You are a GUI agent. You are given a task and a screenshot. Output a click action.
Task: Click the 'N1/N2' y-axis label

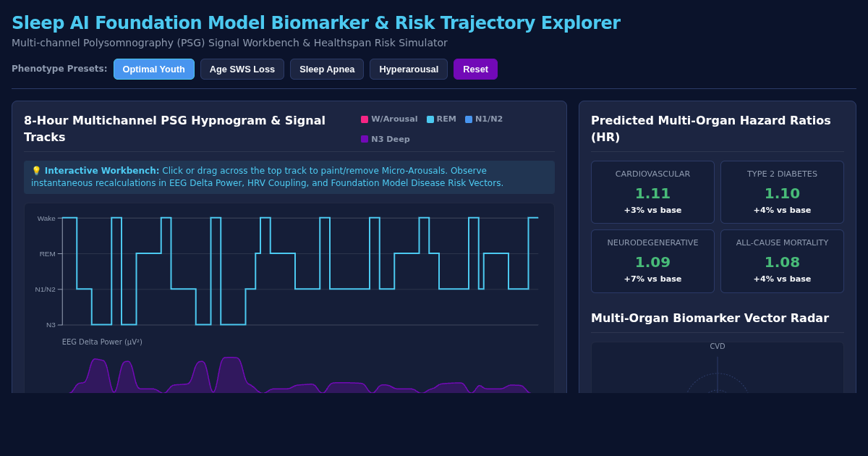point(46,290)
